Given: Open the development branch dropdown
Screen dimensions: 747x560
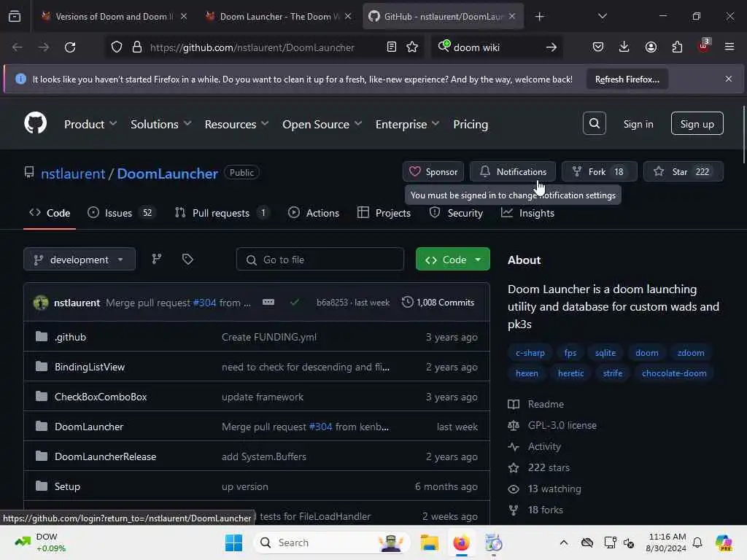Looking at the screenshot, I should [x=80, y=260].
